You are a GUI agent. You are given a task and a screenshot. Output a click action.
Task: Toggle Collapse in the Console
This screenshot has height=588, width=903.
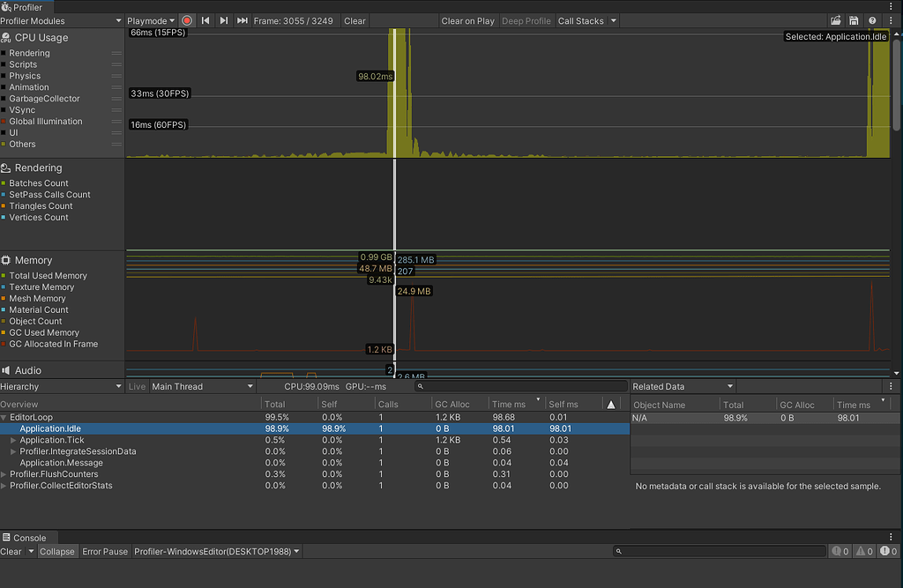click(x=57, y=552)
